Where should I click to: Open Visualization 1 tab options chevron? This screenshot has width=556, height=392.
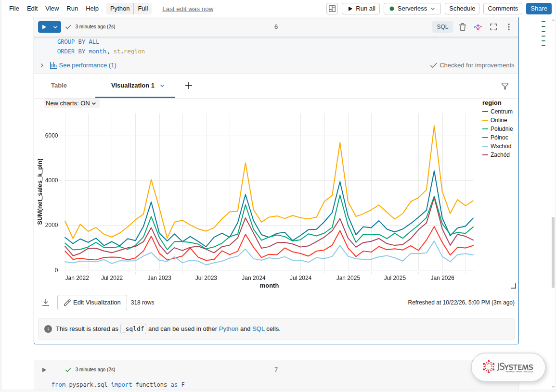click(162, 86)
